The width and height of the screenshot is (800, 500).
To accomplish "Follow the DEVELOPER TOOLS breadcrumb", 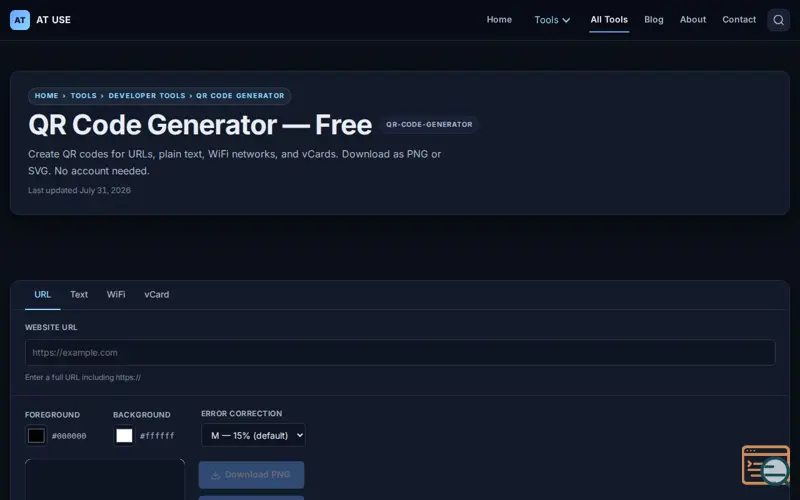I will (x=147, y=95).
